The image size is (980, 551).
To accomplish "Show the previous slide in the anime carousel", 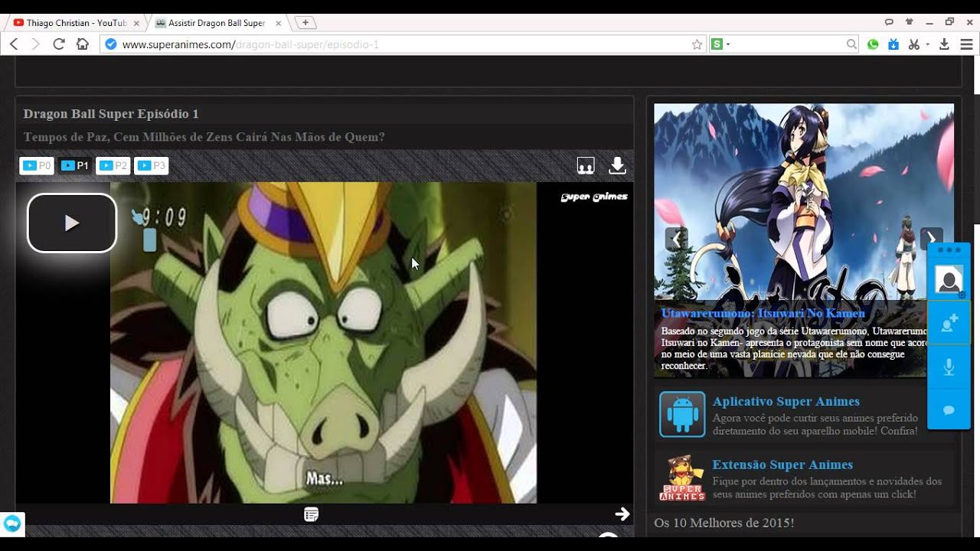I will pyautogui.click(x=675, y=239).
